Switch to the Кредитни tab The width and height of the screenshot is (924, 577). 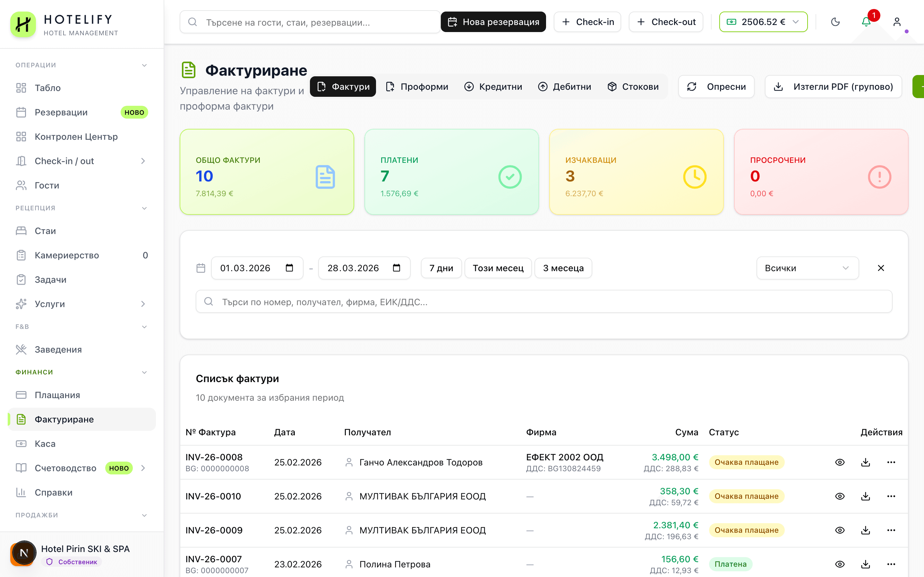click(493, 87)
